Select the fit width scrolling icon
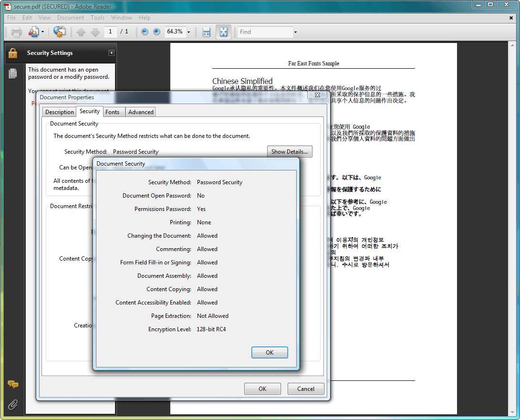 (x=206, y=32)
